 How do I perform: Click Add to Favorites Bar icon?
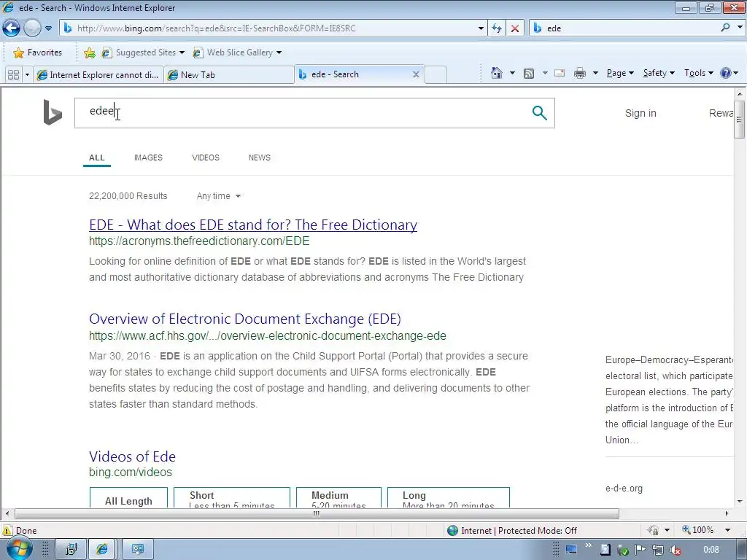[x=89, y=52]
